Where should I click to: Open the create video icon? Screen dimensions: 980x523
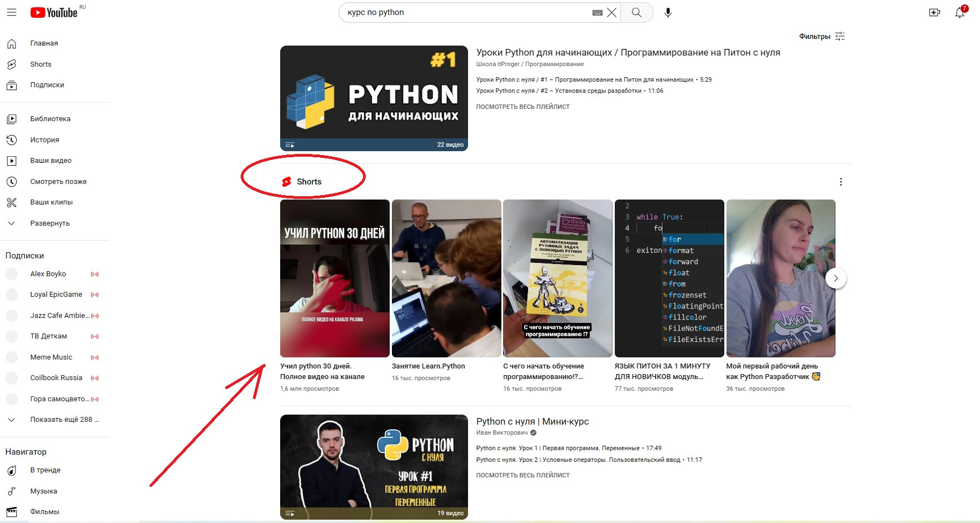coord(934,12)
